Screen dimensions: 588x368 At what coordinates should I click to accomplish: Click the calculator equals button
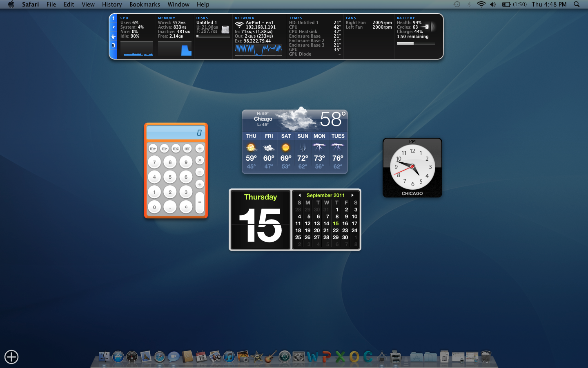pyautogui.click(x=200, y=202)
